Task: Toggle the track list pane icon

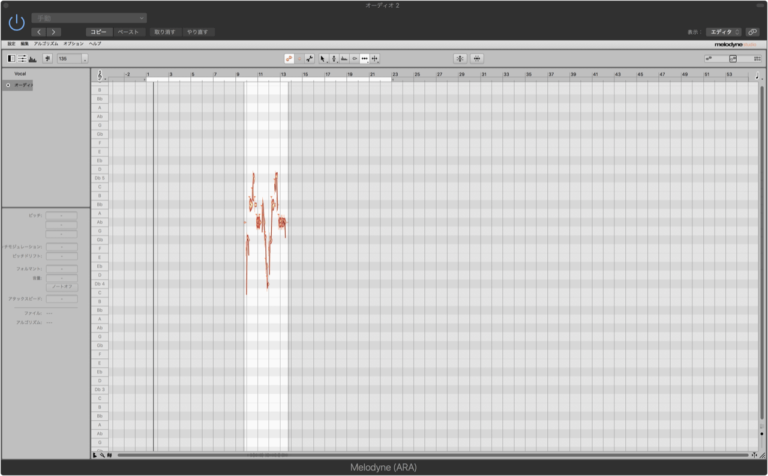Action: 11,59
